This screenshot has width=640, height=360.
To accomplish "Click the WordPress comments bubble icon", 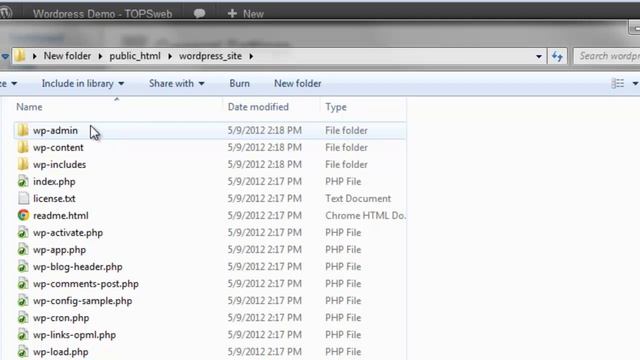I will tap(199, 13).
